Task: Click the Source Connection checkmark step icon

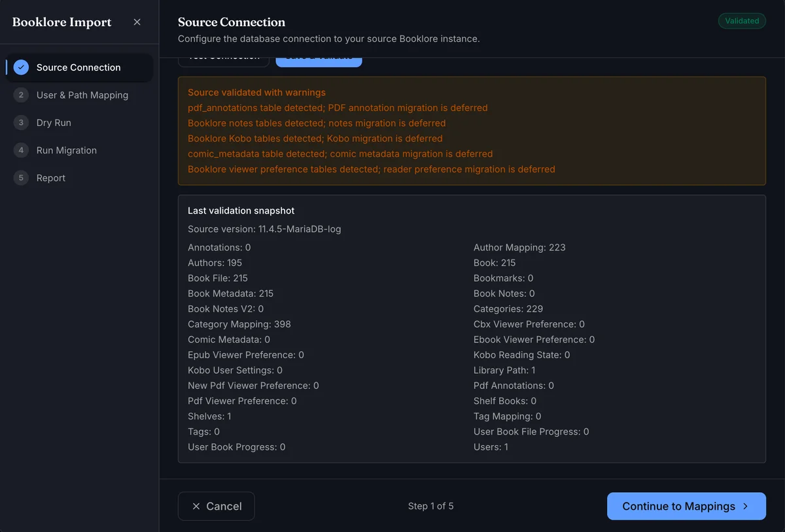Action: pyautogui.click(x=21, y=67)
